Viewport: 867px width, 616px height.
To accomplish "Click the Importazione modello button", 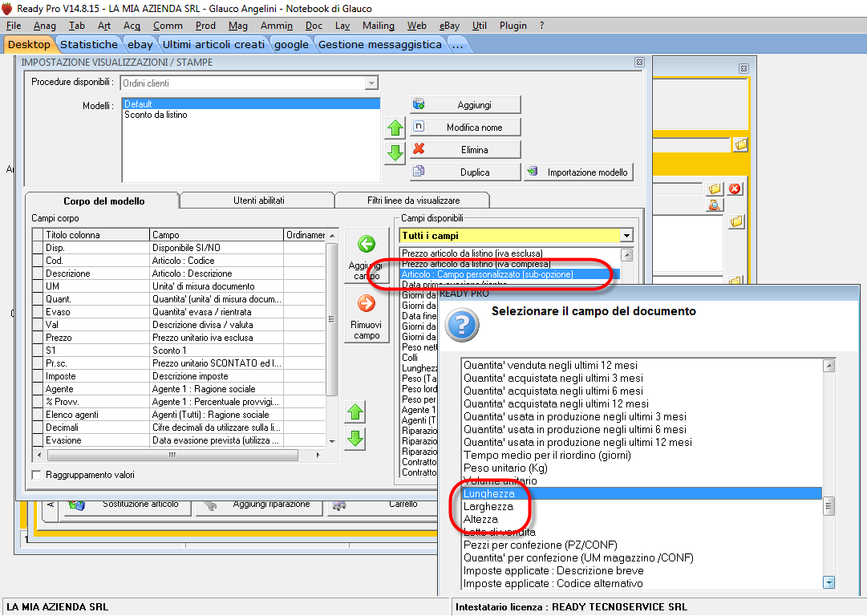I will pyautogui.click(x=579, y=172).
